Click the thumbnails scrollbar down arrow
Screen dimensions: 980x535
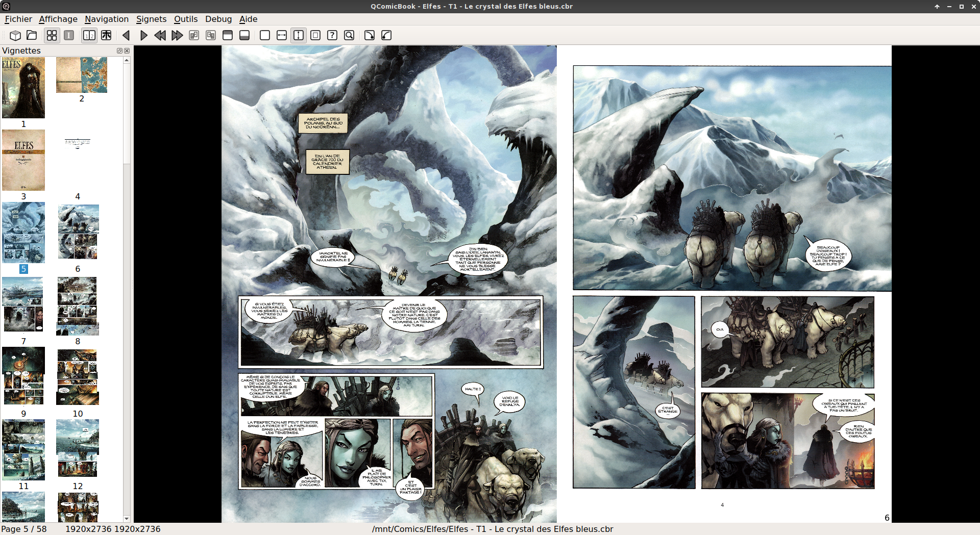(127, 519)
